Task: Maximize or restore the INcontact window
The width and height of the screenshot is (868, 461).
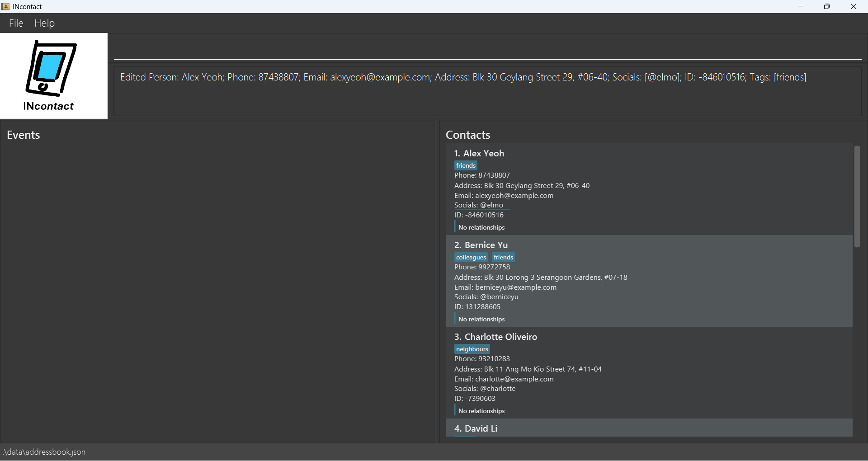Action: click(826, 6)
